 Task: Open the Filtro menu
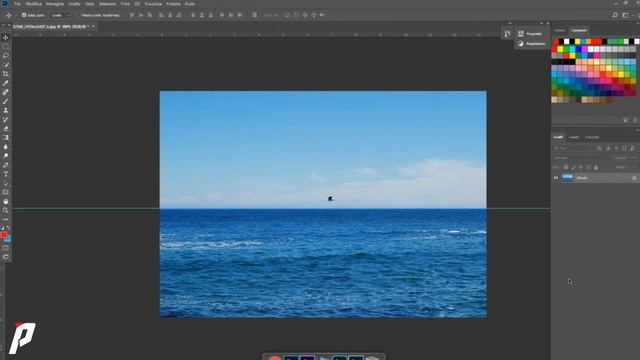(125, 4)
